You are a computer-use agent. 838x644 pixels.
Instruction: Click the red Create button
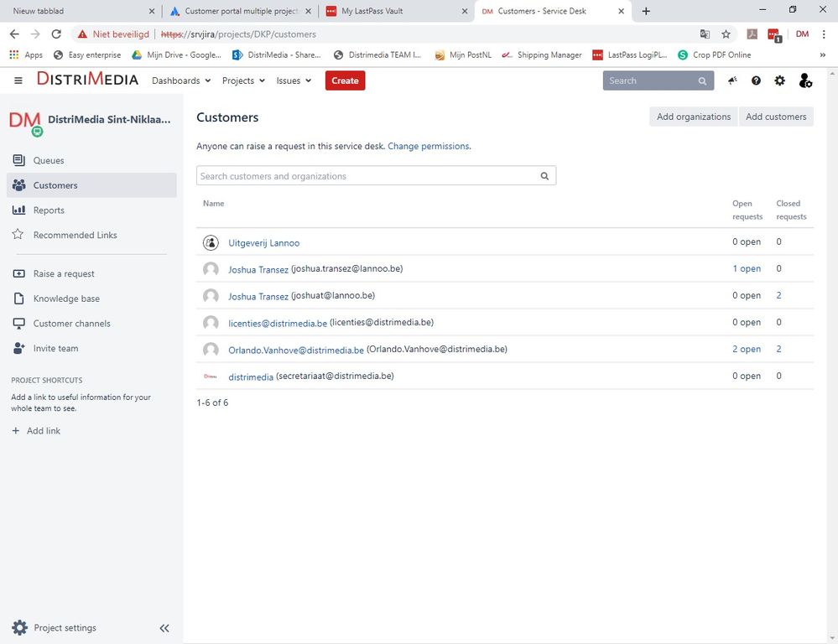[x=345, y=80]
